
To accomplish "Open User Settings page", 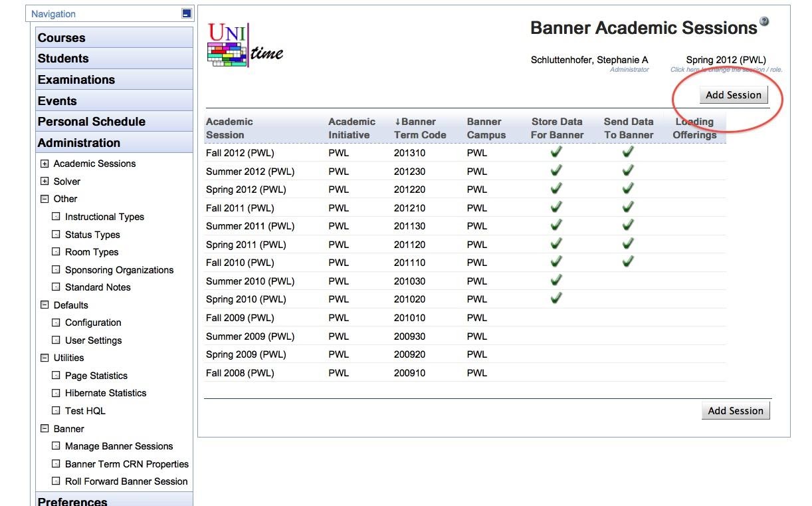I will click(93, 340).
